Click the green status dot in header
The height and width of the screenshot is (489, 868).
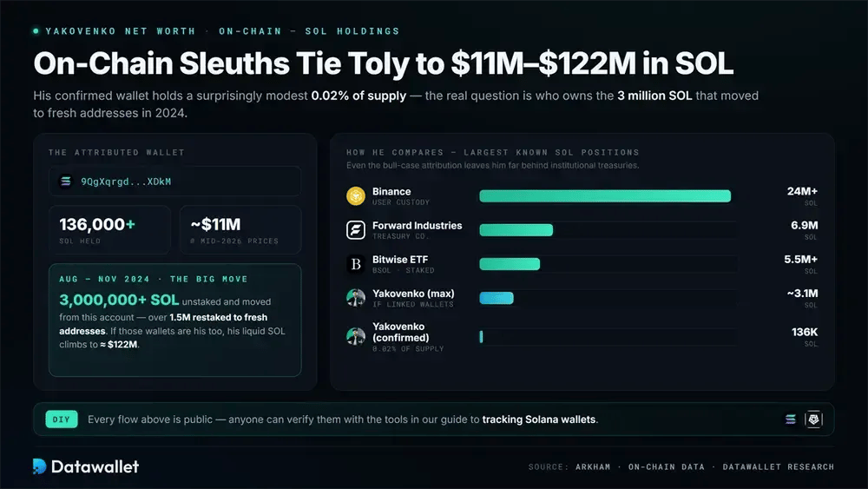(x=36, y=31)
